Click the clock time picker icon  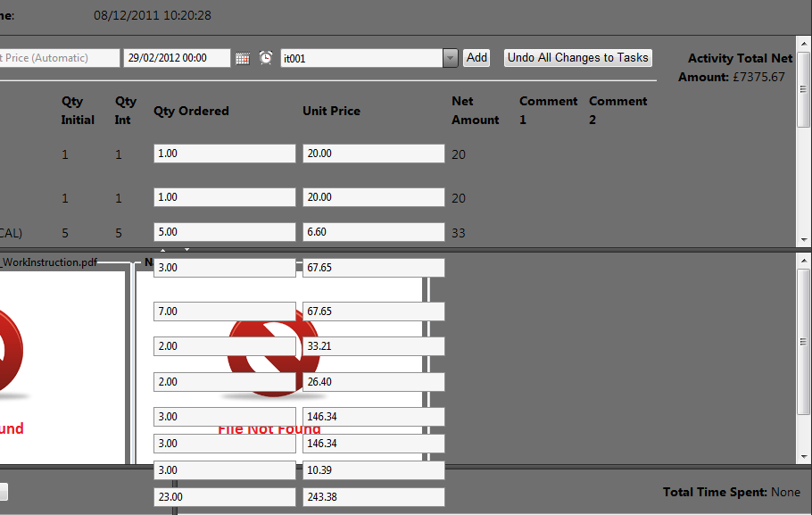point(266,58)
